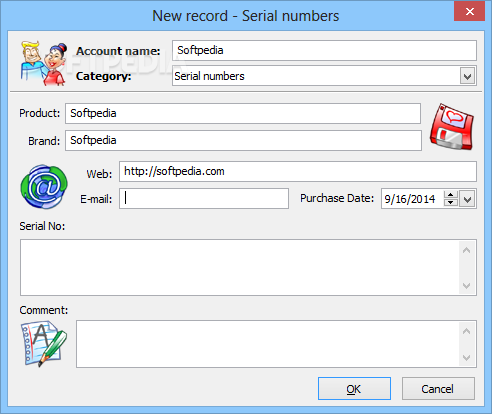Decrease Purchase Date with the down spinner
The width and height of the screenshot is (492, 414).
click(x=451, y=203)
